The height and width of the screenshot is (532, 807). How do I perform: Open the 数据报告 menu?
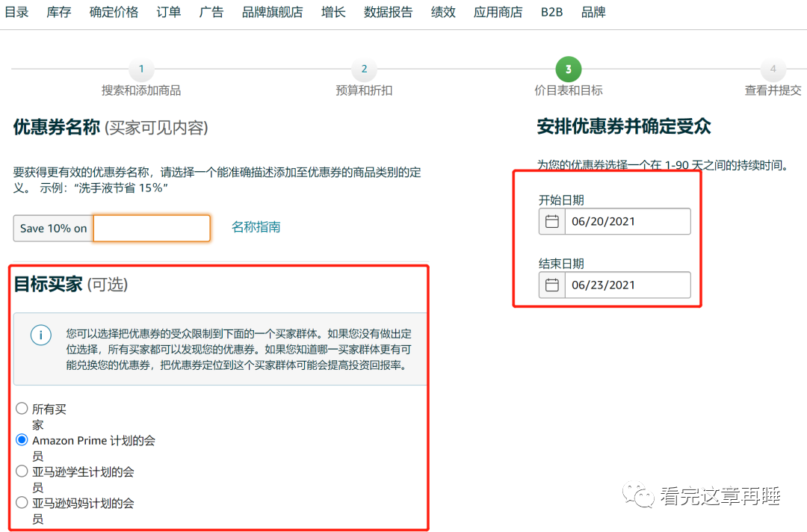[x=388, y=12]
